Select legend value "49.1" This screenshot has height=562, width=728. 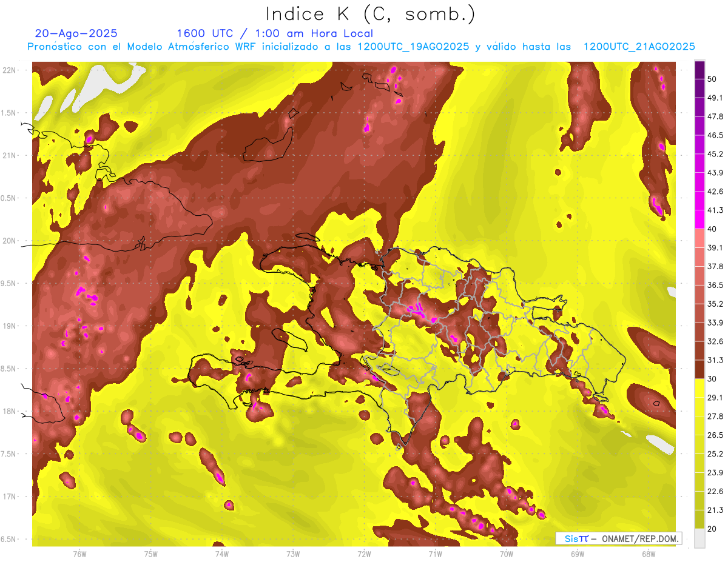[x=715, y=98]
